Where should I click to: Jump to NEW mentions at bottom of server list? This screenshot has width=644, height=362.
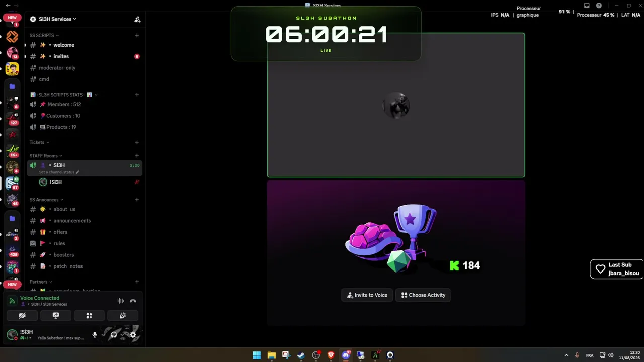[12, 285]
